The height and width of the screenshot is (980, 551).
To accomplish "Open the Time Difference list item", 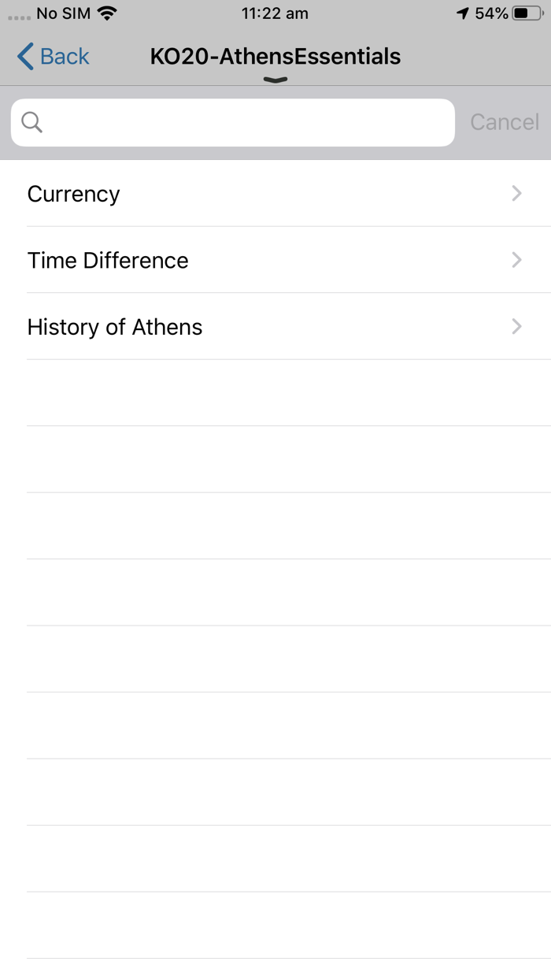I will coord(275,260).
